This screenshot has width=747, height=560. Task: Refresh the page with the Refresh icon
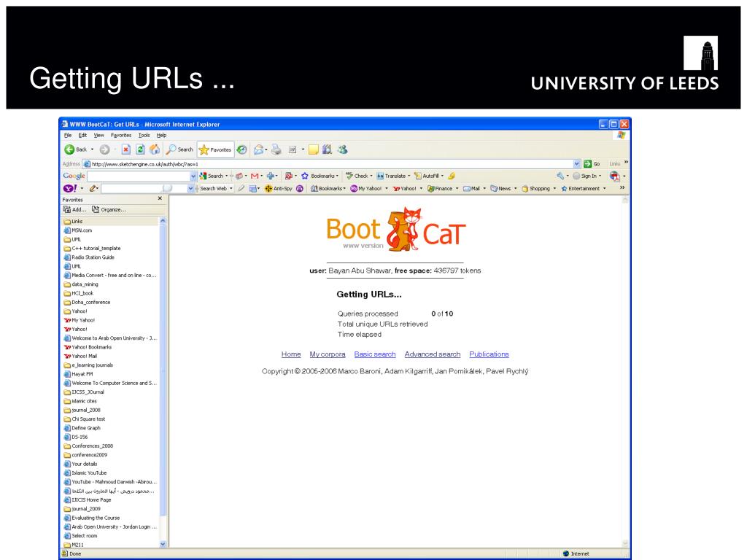pyautogui.click(x=140, y=149)
